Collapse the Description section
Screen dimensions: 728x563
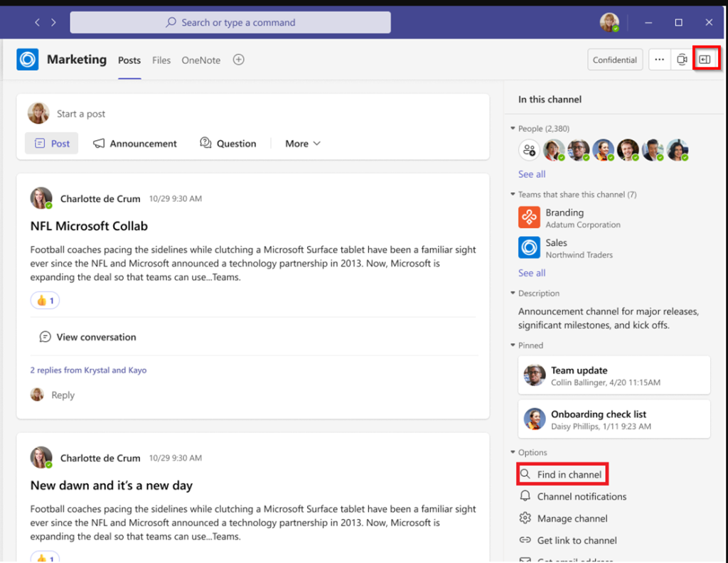point(513,293)
